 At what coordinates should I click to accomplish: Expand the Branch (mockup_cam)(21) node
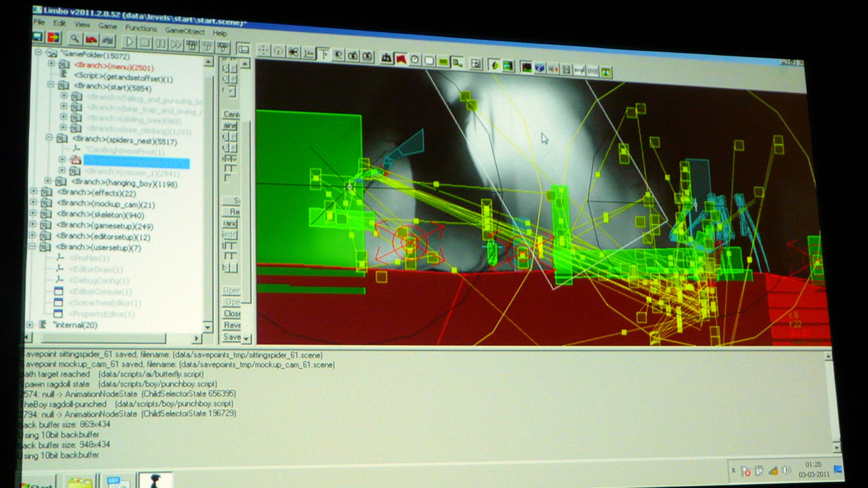33,203
